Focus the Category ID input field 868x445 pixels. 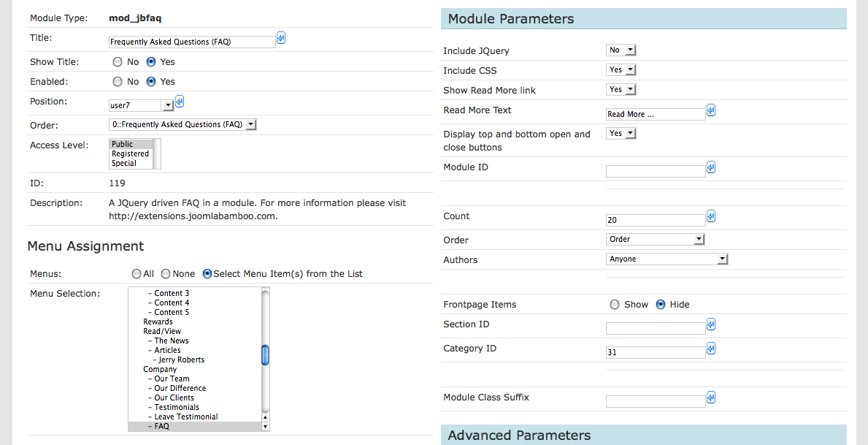pos(656,352)
